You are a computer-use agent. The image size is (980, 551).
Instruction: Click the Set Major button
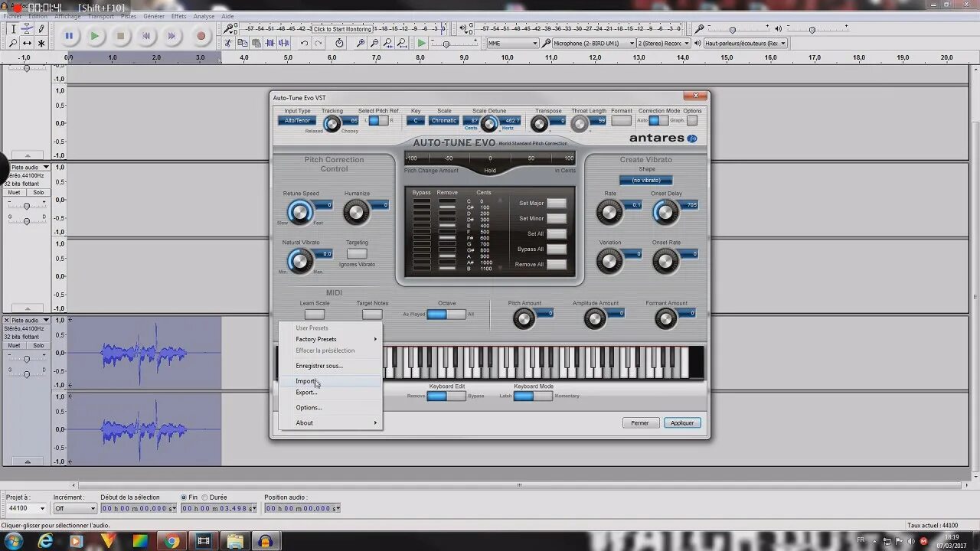pos(557,203)
